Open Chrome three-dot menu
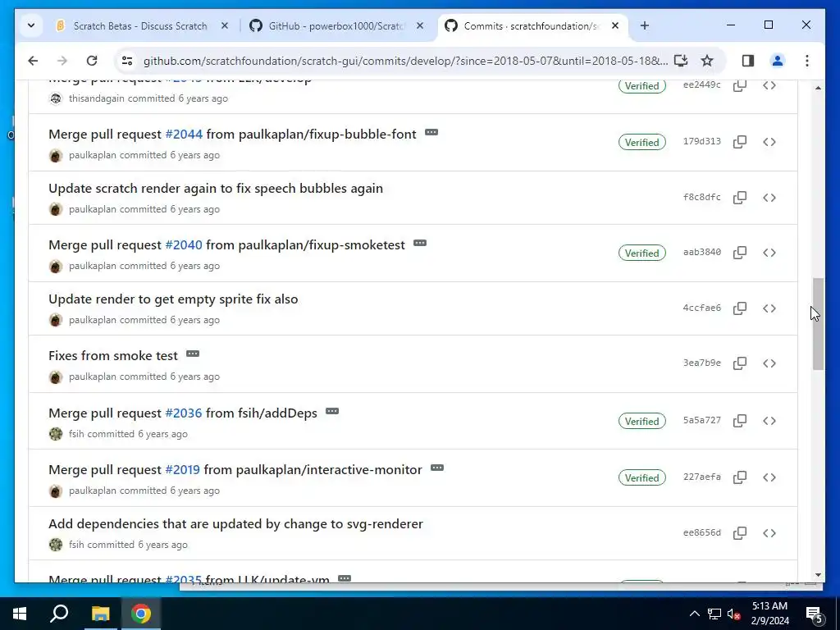 coord(807,61)
